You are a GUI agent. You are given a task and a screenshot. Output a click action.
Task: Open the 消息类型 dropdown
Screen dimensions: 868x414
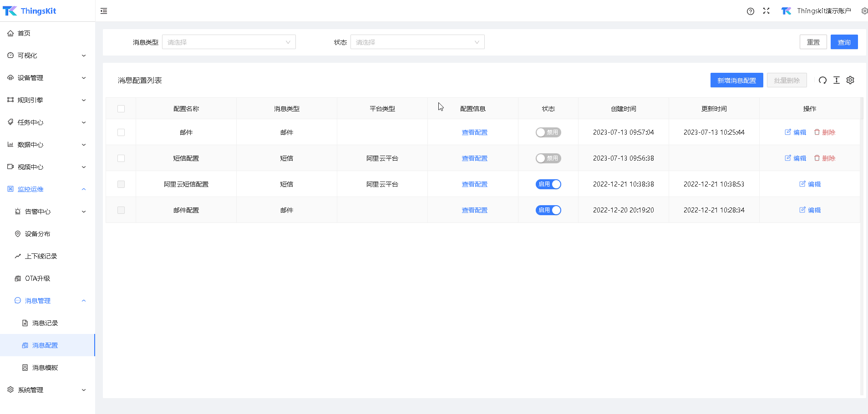click(x=228, y=41)
